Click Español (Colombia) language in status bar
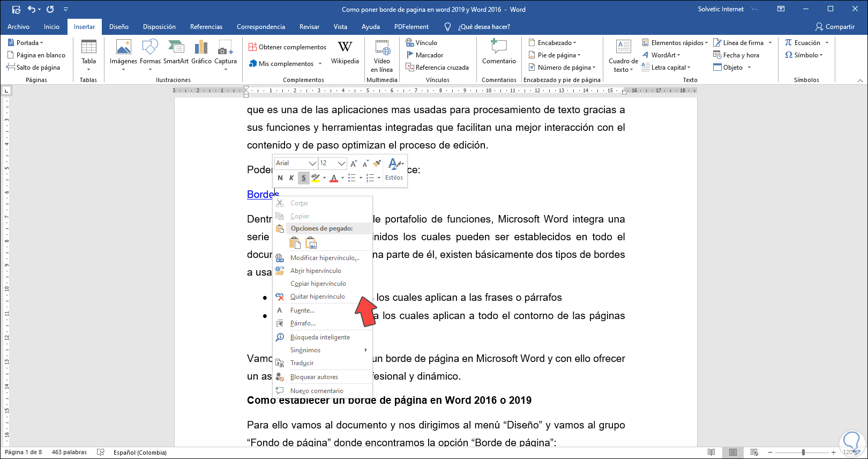 (140, 453)
